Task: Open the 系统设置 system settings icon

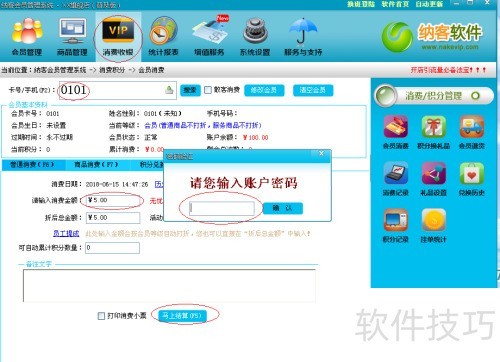Action: (255, 36)
